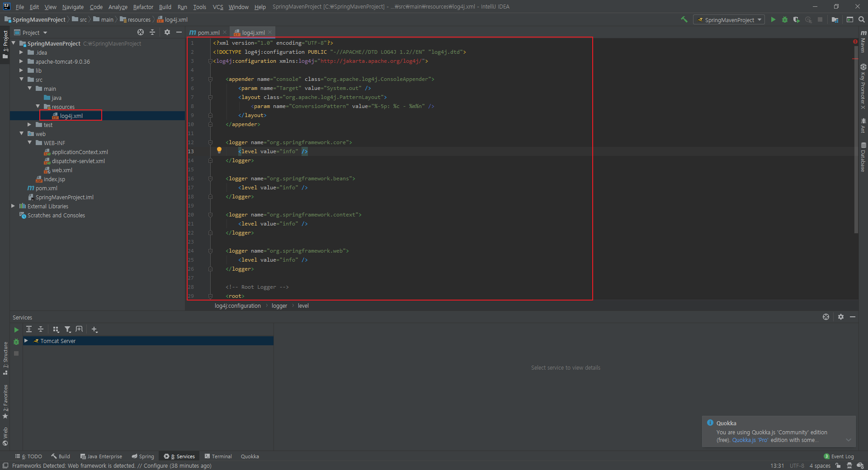This screenshot has width=868, height=470.
Task: Collapse the WEB-INF folder
Action: click(29, 143)
